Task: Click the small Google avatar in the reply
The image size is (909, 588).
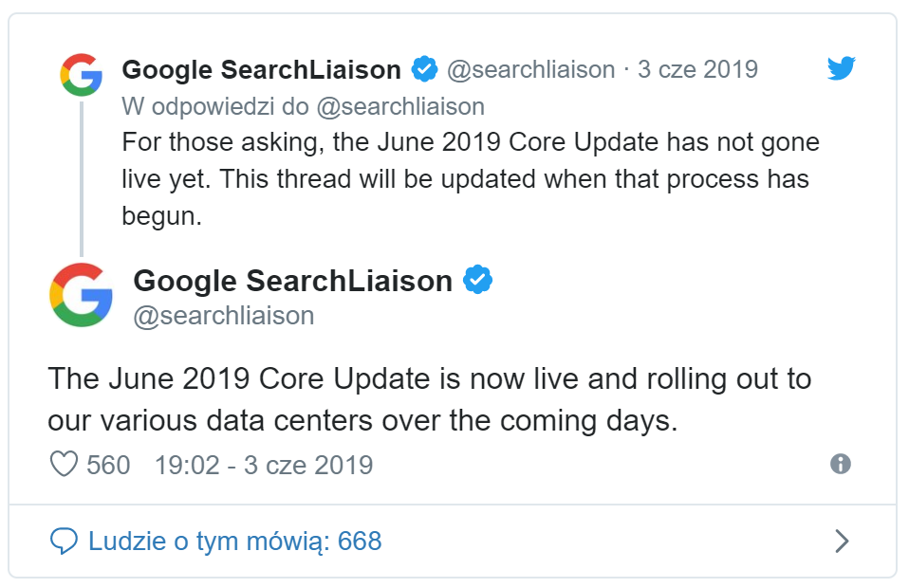Action: (x=81, y=74)
